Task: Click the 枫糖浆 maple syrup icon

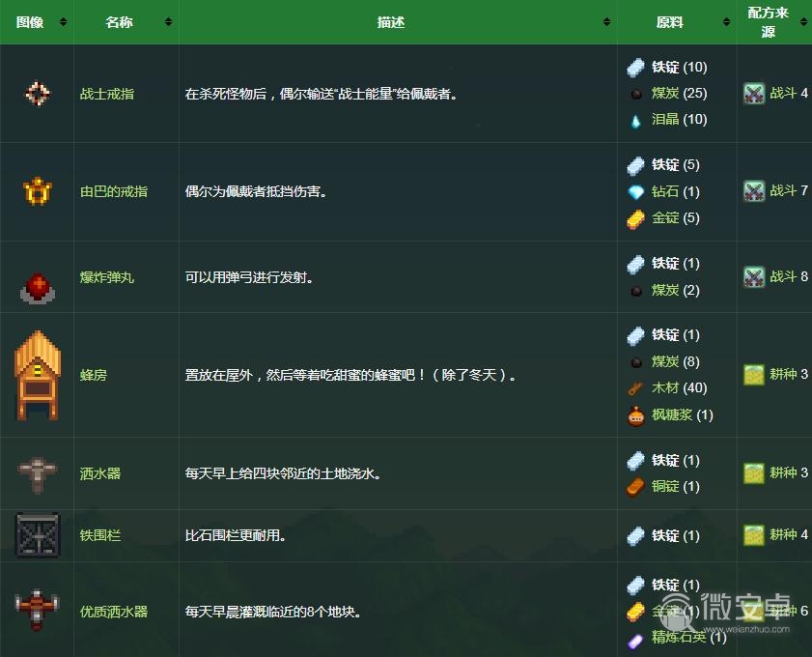Action: pyautogui.click(x=636, y=416)
